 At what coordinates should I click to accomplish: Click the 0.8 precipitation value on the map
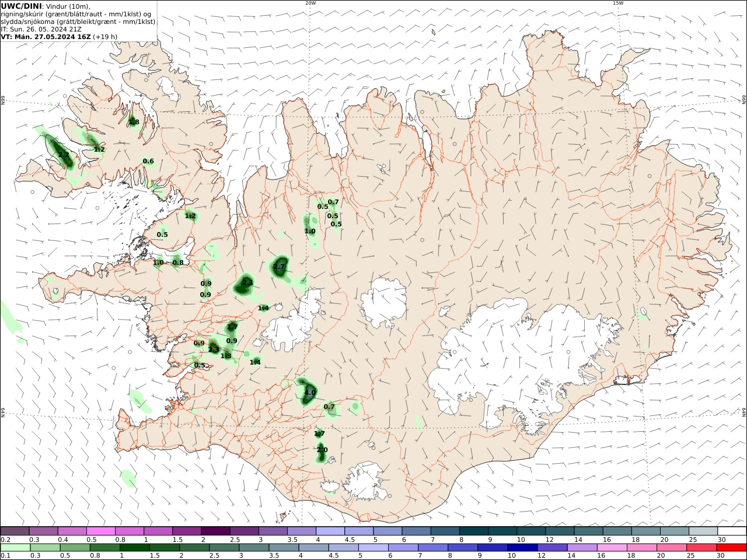(x=178, y=262)
